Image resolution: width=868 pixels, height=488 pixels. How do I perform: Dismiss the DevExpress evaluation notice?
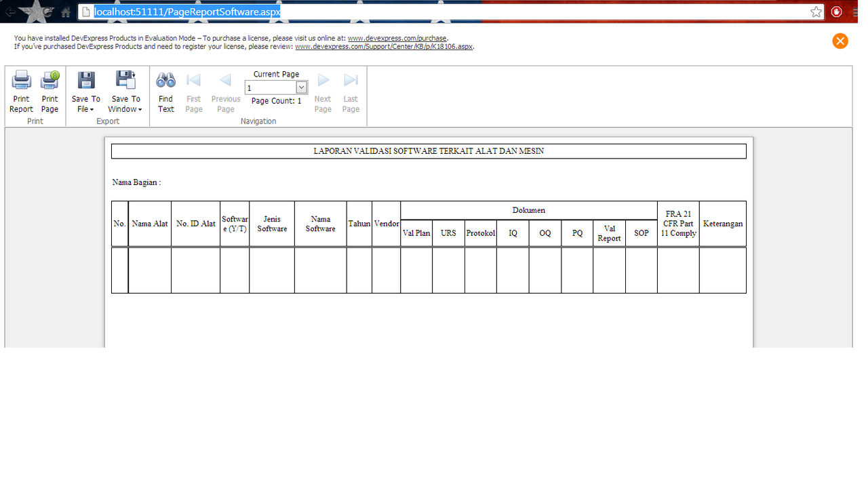click(x=840, y=41)
